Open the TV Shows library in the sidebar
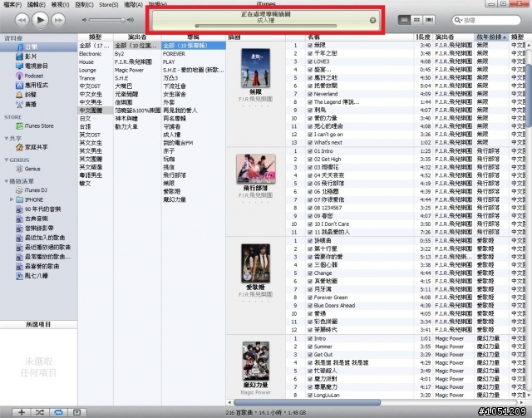 tap(32, 66)
